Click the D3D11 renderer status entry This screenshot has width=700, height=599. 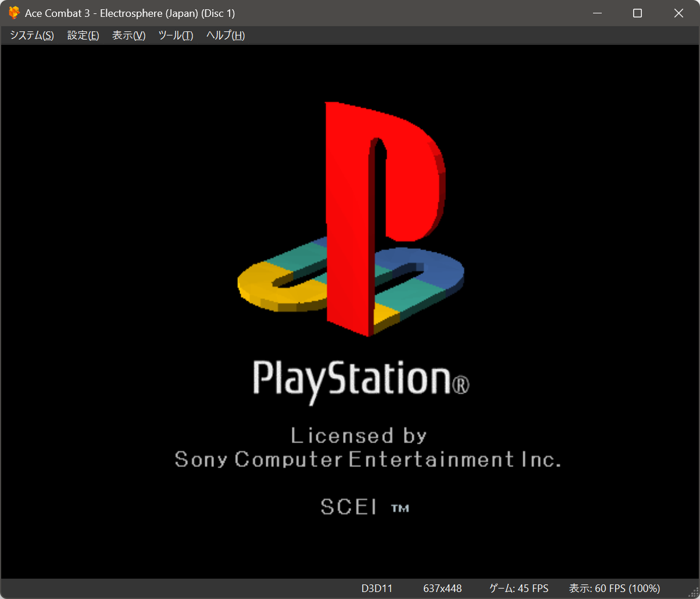(x=377, y=589)
